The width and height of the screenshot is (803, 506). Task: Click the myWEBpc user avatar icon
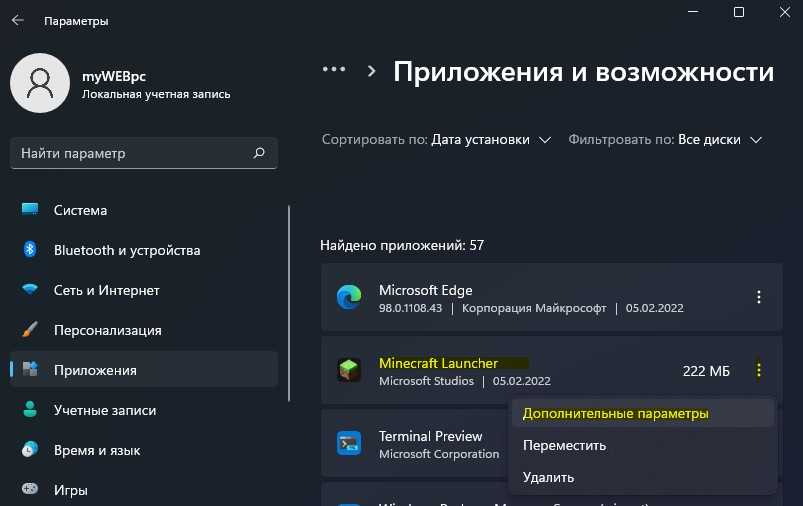click(39, 83)
